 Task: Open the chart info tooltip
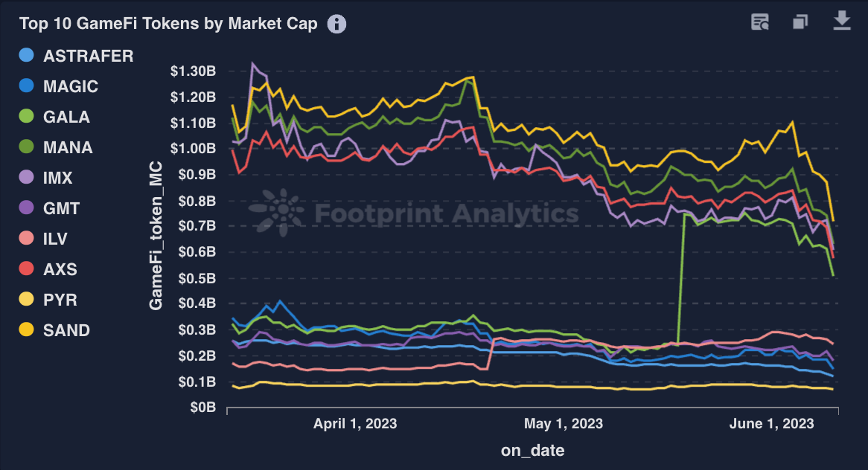[x=336, y=23]
